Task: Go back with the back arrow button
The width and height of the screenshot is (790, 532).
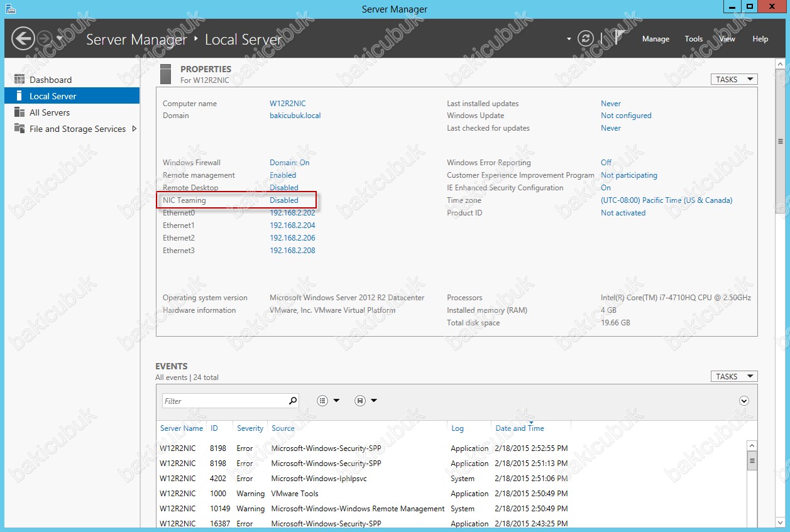Action: pyautogui.click(x=23, y=38)
